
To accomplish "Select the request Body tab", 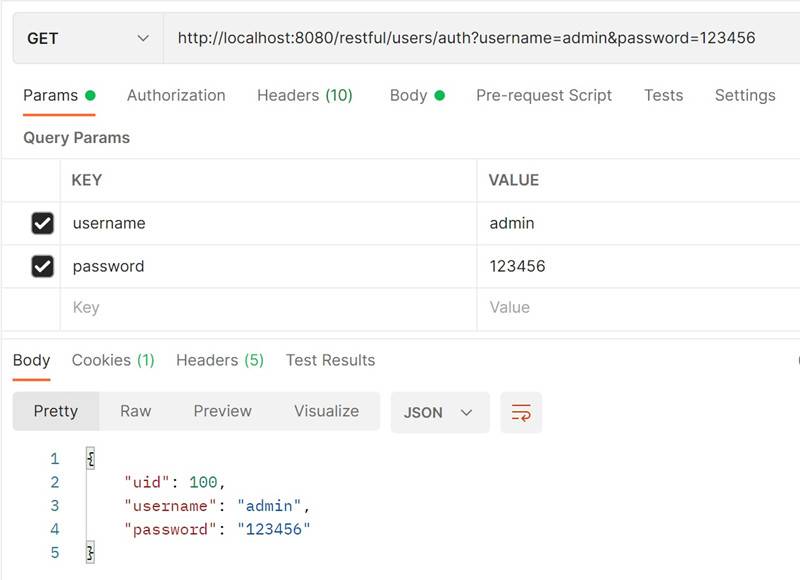I will [x=408, y=95].
